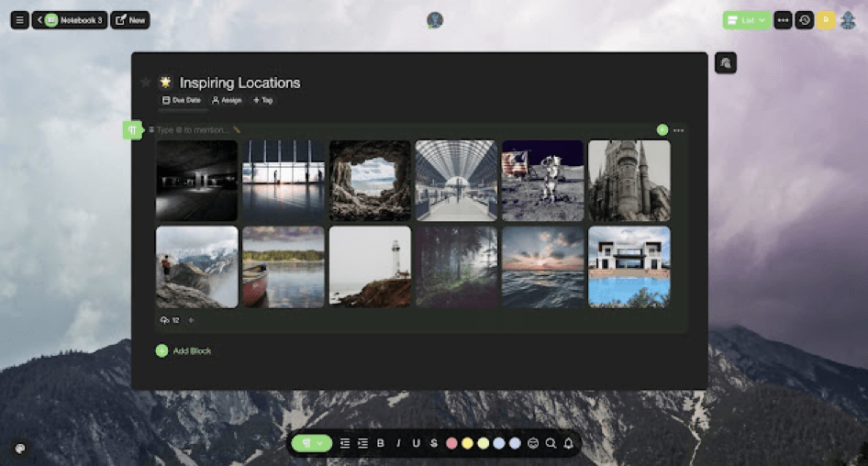
Task: Open the theme palette icon in bottom-left corner
Action: pyautogui.click(x=20, y=449)
